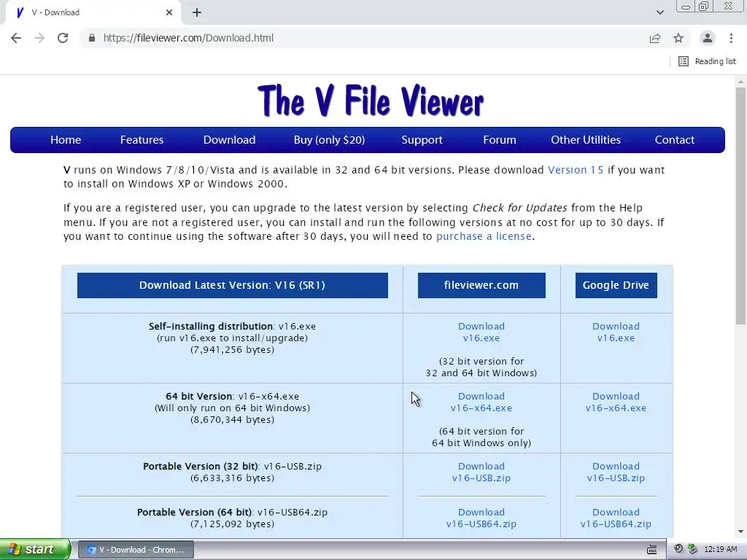Download v16-USB.zip from Google Drive
This screenshot has width=747, height=560.
[x=616, y=472]
